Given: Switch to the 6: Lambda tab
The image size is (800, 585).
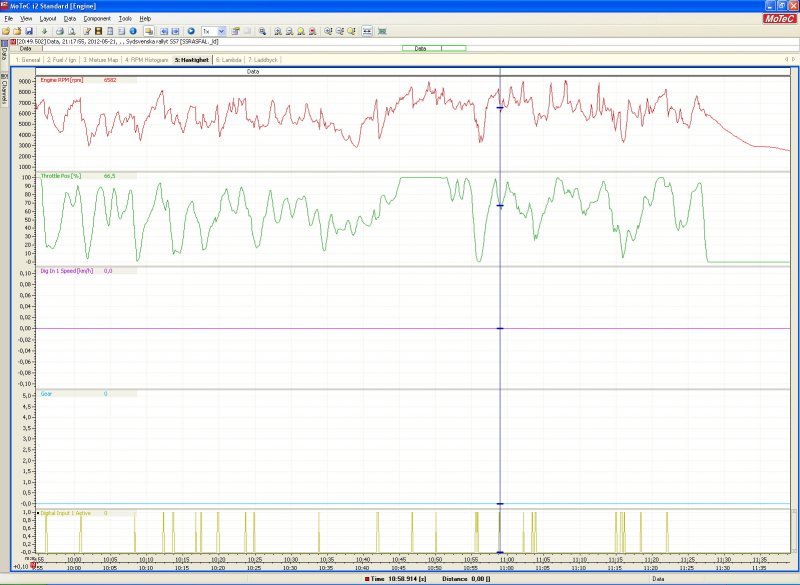Looking at the screenshot, I should [228, 60].
